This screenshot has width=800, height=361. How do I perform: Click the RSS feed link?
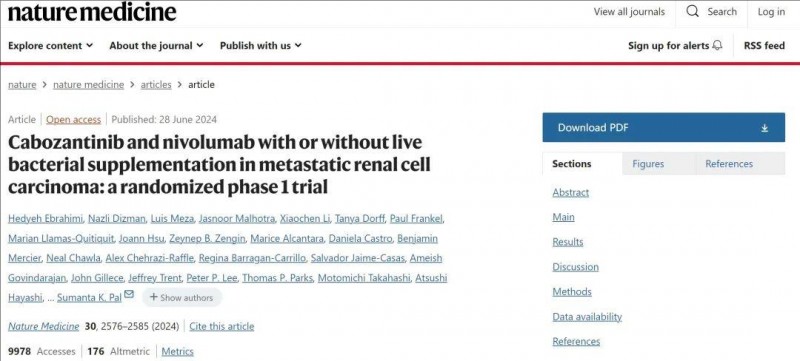tap(764, 45)
